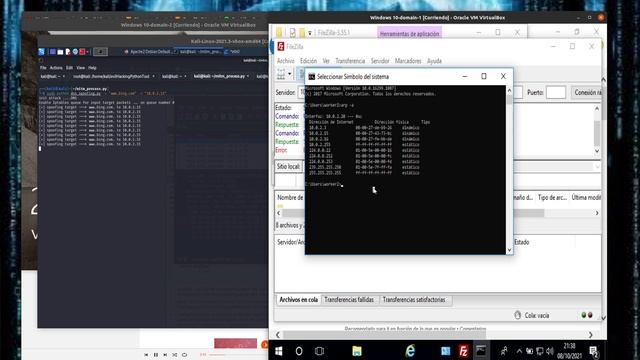Open the volume control in system tray
The image size is (640, 360).
549,351
